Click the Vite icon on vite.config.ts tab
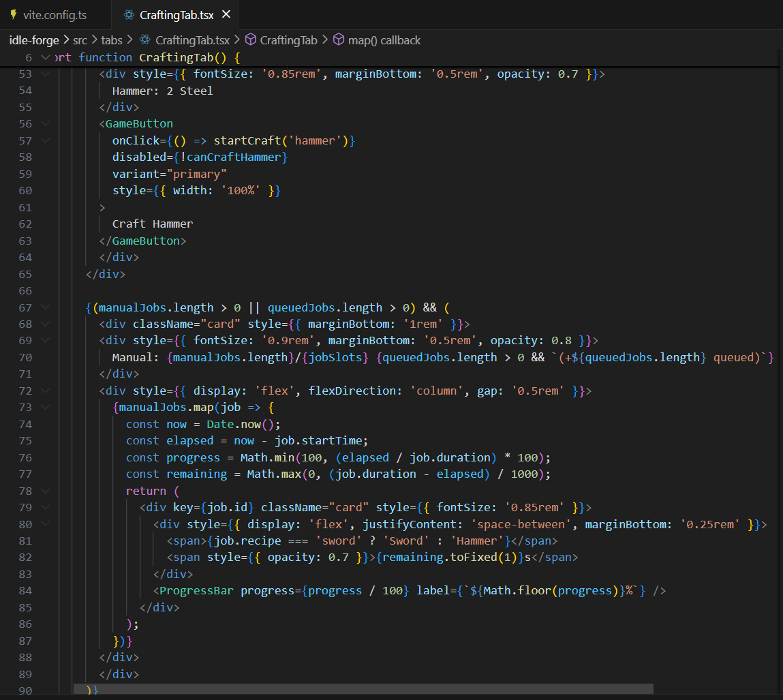This screenshot has width=783, height=700. [13, 14]
